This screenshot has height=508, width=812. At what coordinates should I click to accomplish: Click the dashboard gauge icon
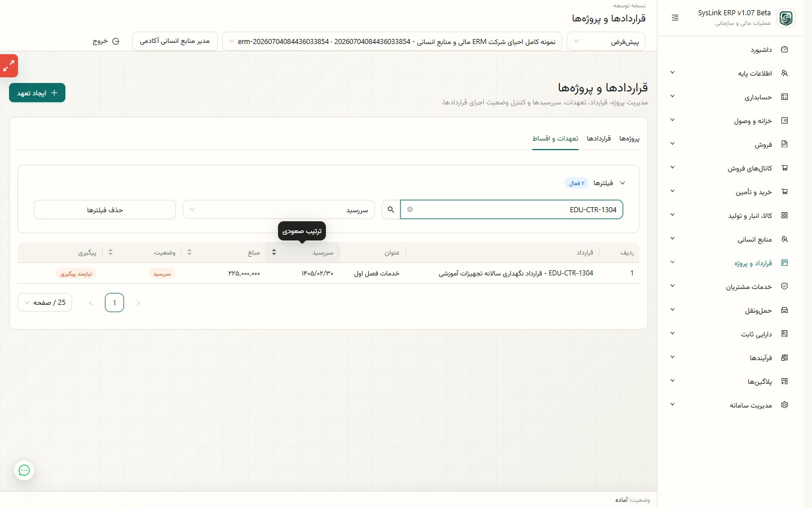pos(784,50)
